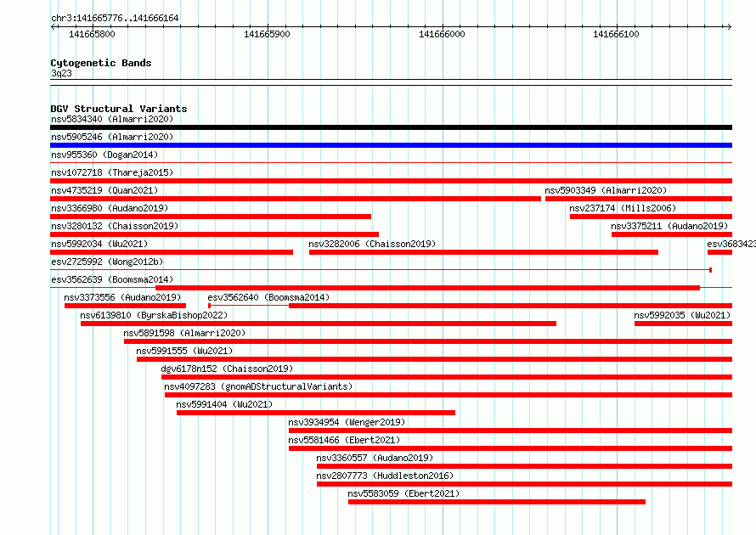Open dgv6178n152 (Chaisson2019) variant
The height and width of the screenshot is (535, 756).
coord(227,369)
